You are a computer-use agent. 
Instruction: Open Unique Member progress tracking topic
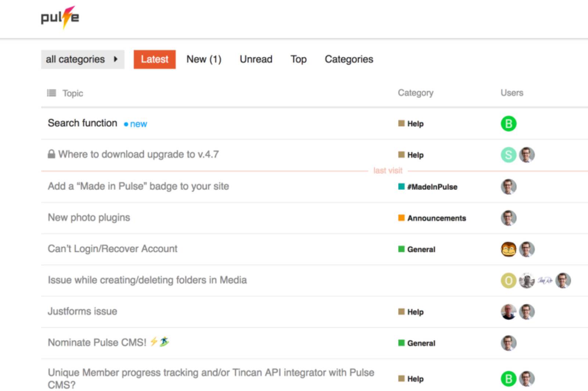(x=211, y=379)
